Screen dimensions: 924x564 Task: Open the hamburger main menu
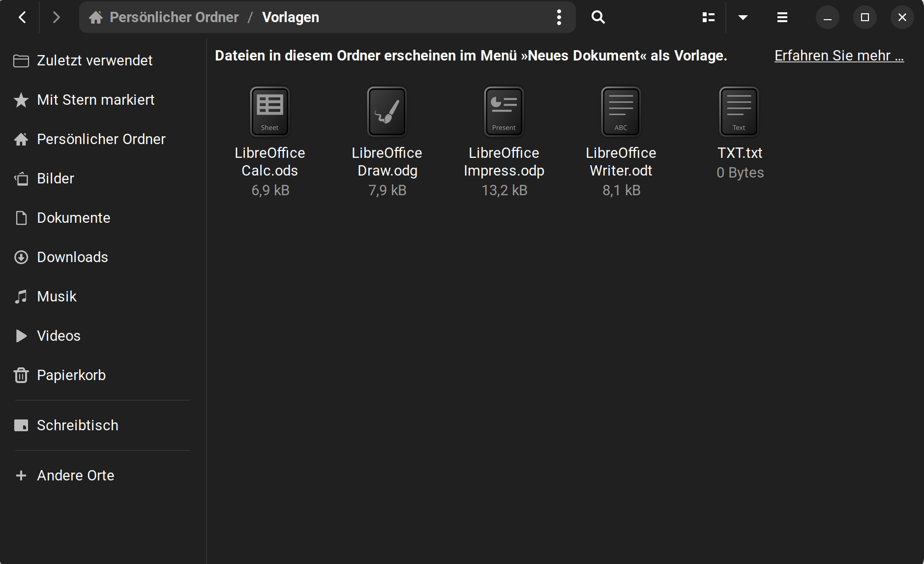(x=782, y=17)
